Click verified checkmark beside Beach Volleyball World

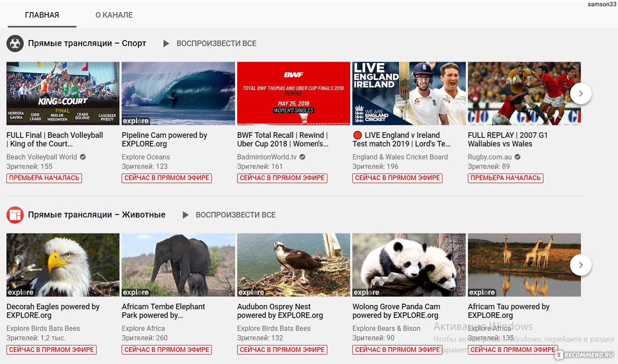pos(83,157)
